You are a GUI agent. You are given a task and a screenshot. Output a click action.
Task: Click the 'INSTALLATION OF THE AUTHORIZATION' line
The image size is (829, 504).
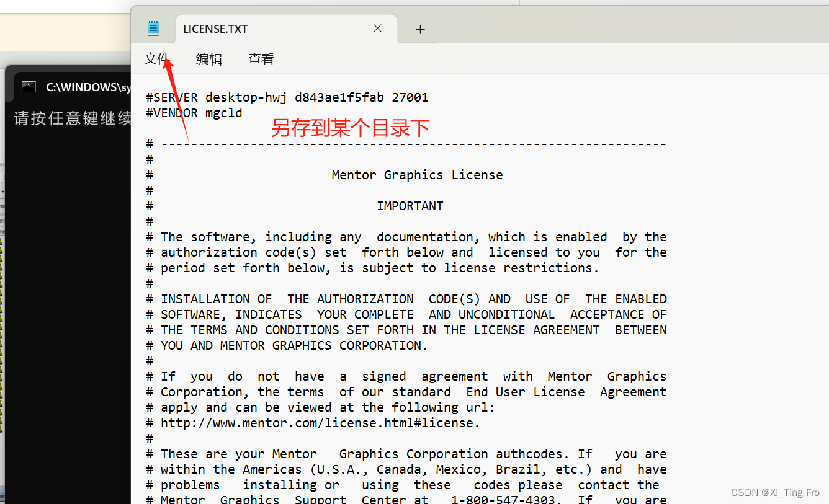pyautogui.click(x=406, y=299)
